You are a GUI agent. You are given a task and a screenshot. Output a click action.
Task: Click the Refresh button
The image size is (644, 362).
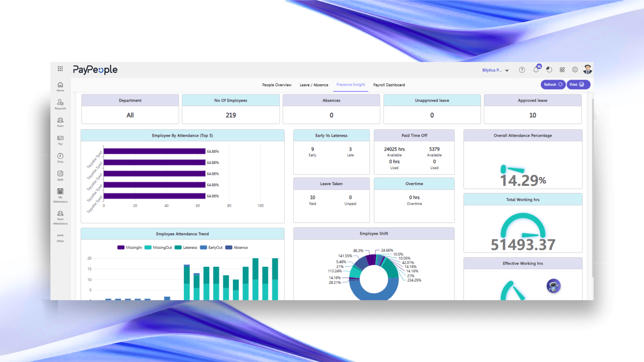(x=553, y=85)
